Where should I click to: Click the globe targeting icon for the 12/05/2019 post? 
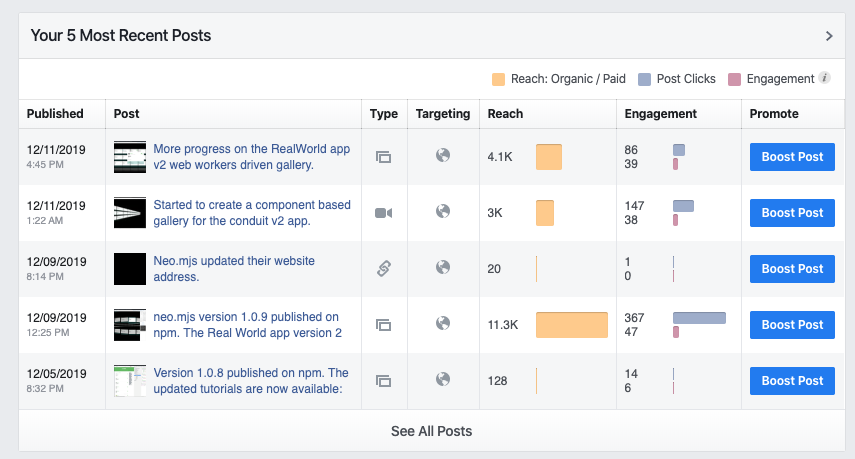pyautogui.click(x=443, y=380)
